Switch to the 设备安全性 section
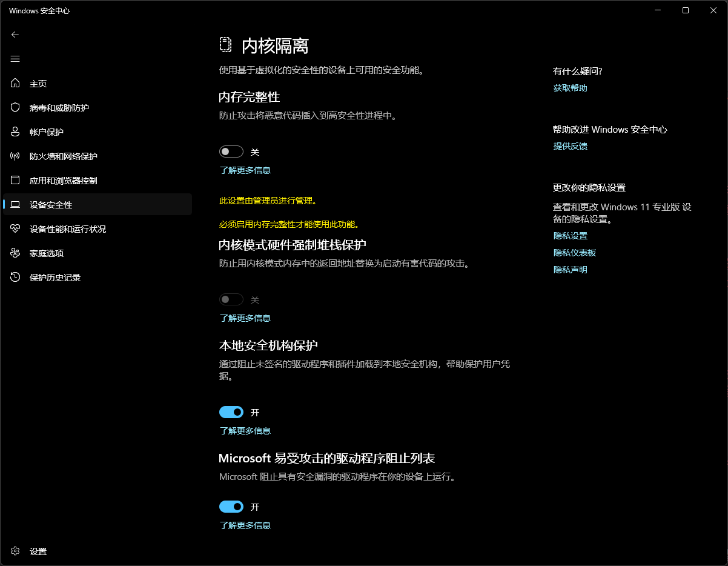Image resolution: width=728 pixels, height=566 pixels. pos(15,204)
